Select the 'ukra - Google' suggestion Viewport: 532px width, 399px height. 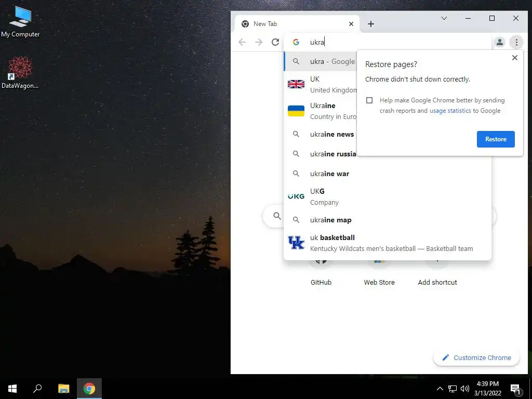click(320, 61)
